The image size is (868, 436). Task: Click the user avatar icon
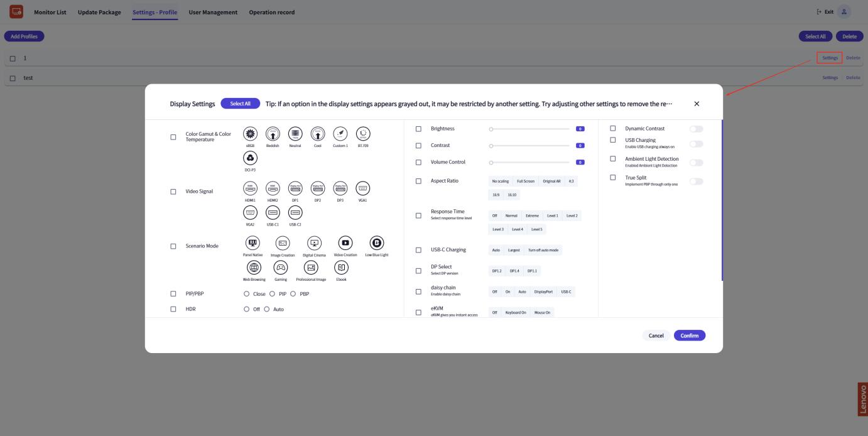click(x=845, y=12)
